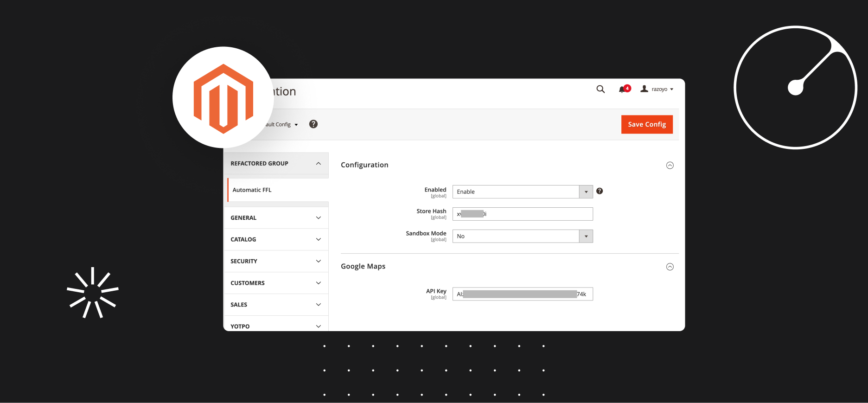Expand the General menu section

276,217
